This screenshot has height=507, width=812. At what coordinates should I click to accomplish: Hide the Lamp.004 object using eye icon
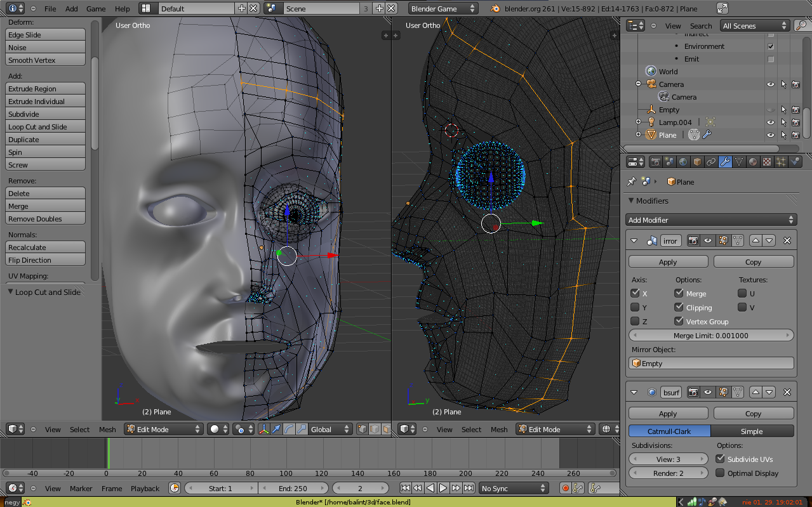pos(770,122)
